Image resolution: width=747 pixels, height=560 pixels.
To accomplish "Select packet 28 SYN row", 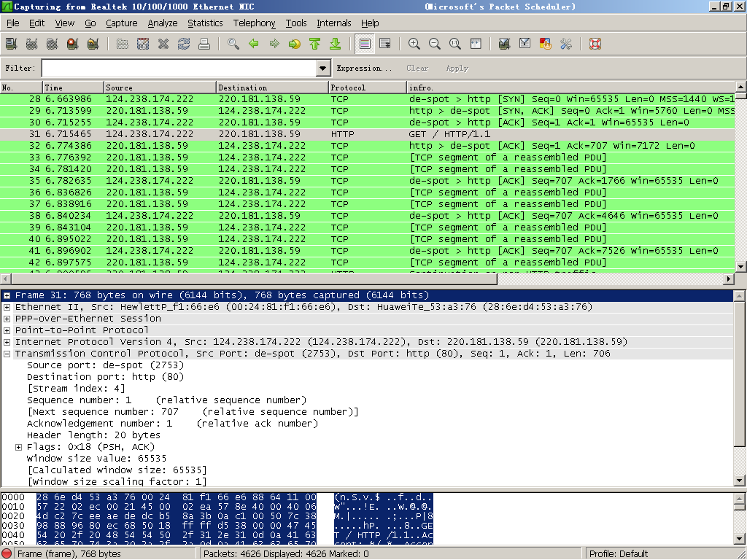I will (368, 99).
